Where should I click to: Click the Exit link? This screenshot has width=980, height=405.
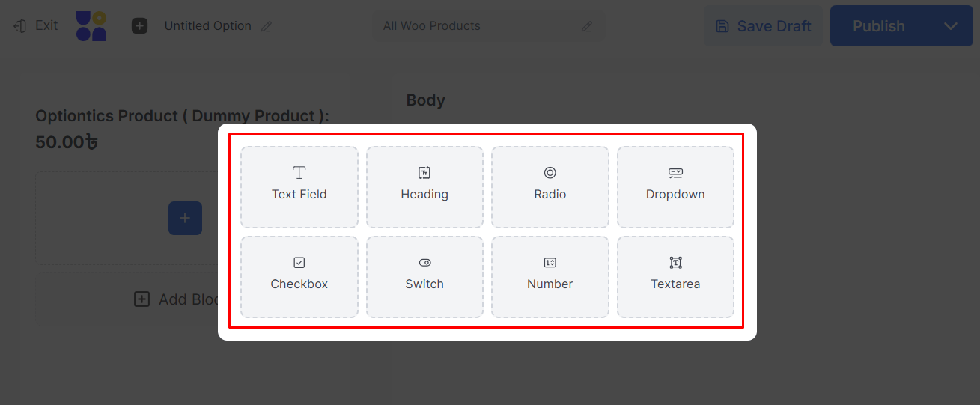[36, 26]
